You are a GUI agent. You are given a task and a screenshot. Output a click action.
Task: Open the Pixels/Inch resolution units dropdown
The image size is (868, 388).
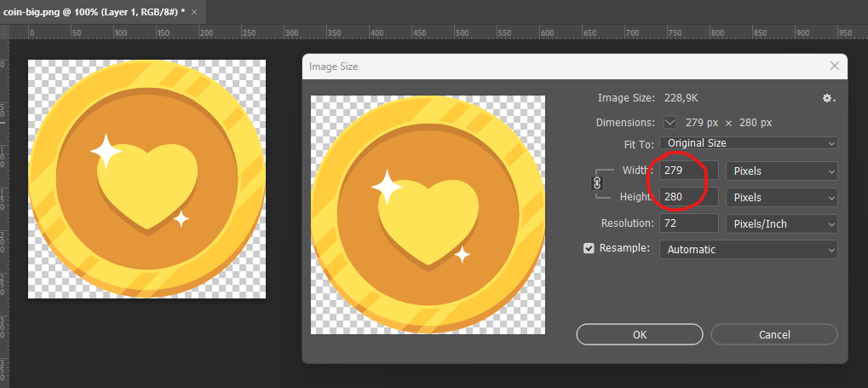[x=781, y=224]
